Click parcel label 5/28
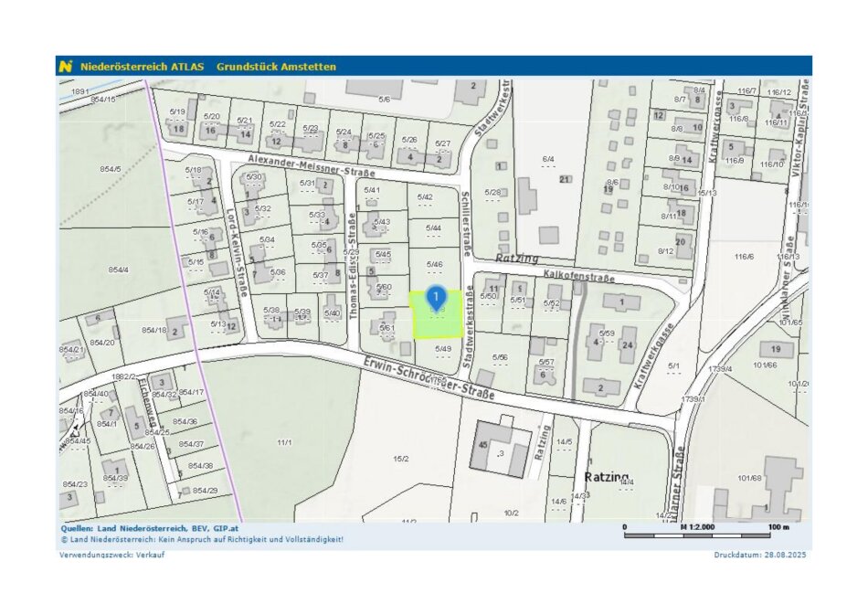The height and width of the screenshot is (614, 868). click(492, 192)
